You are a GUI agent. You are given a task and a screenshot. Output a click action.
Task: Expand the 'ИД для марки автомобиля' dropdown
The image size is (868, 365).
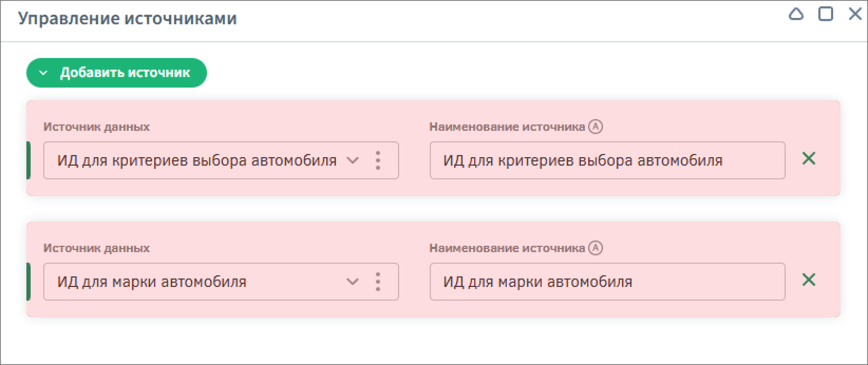click(x=353, y=282)
